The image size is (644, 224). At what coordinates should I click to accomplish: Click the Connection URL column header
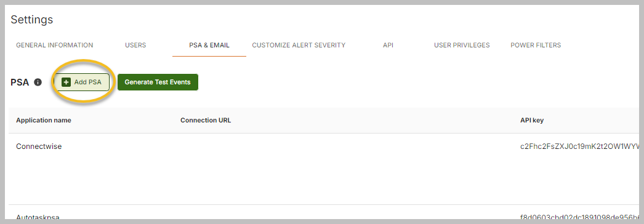point(206,120)
